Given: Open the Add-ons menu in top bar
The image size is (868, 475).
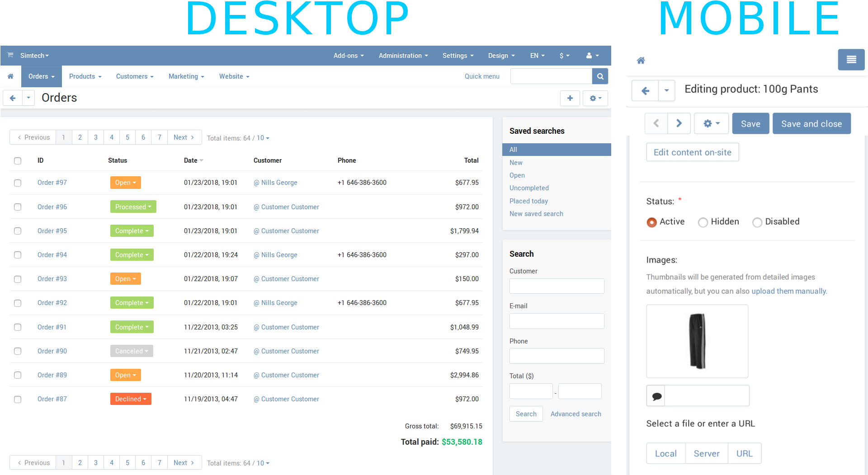Looking at the screenshot, I should tap(348, 56).
